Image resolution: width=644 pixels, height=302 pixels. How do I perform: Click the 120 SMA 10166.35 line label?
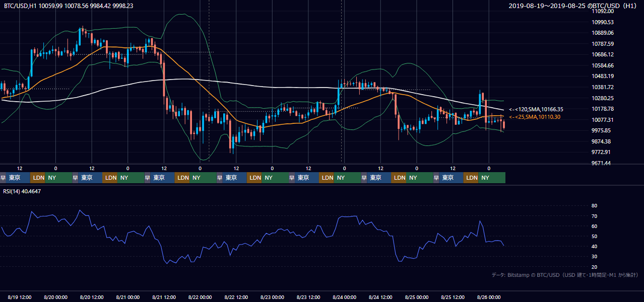(x=536, y=109)
